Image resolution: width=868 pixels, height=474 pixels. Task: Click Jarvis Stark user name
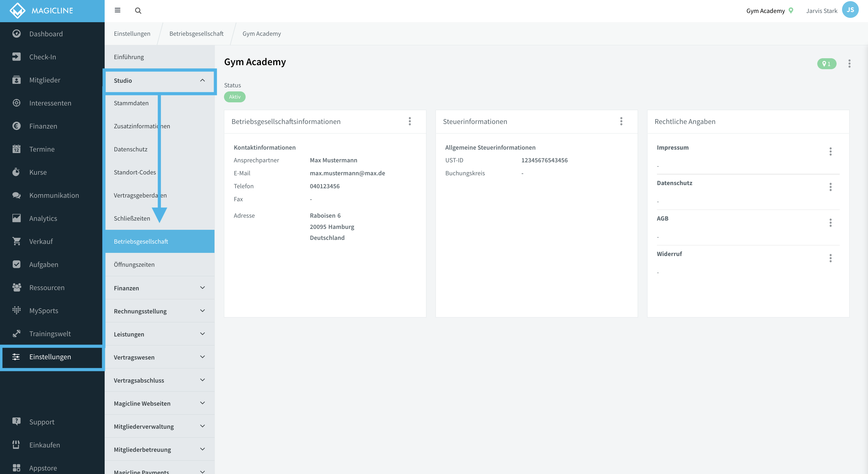pyautogui.click(x=821, y=11)
